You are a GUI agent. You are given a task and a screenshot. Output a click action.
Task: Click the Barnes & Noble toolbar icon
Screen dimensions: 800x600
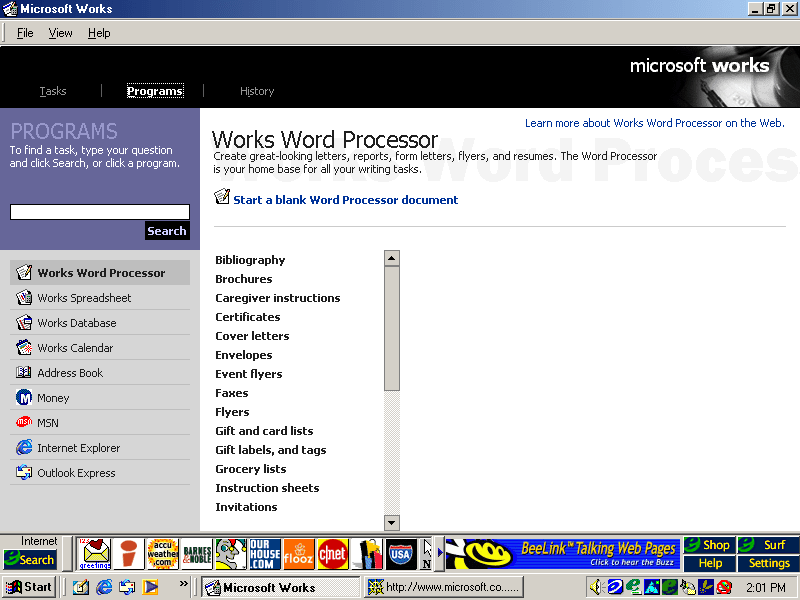[197, 553]
